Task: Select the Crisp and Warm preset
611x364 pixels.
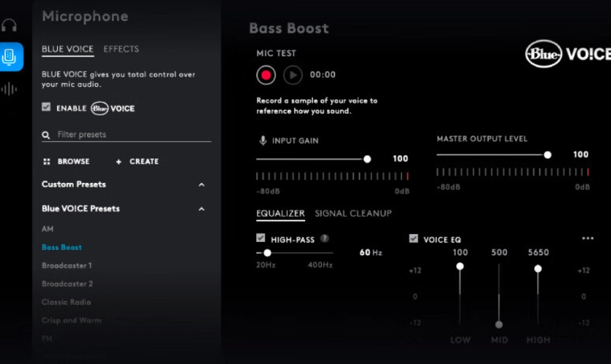Action: pos(71,320)
